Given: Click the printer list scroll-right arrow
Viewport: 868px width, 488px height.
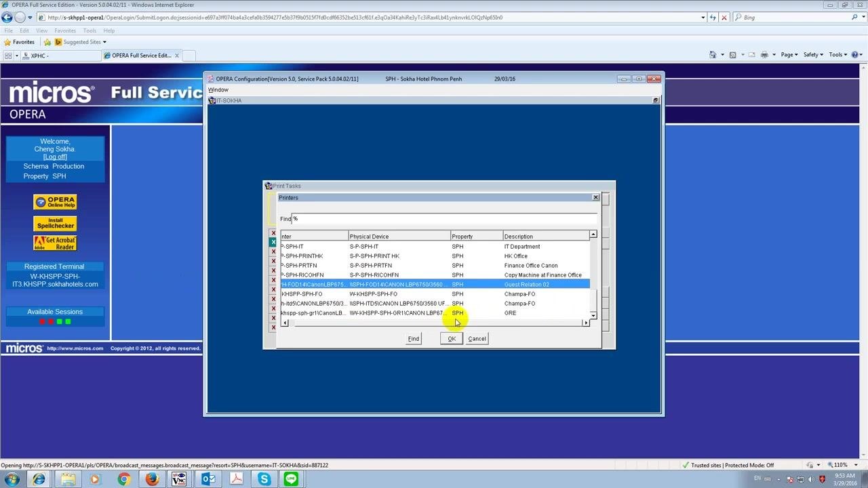Looking at the screenshot, I should (586, 323).
